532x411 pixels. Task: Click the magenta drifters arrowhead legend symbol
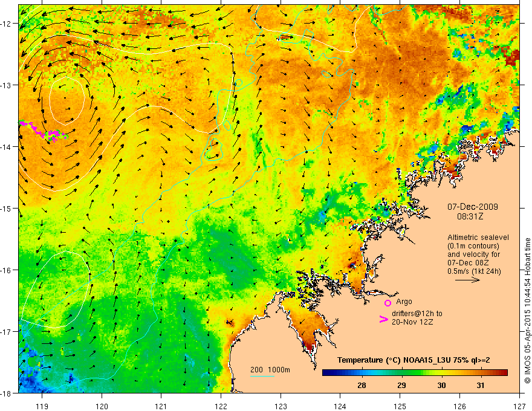pyautogui.click(x=383, y=319)
